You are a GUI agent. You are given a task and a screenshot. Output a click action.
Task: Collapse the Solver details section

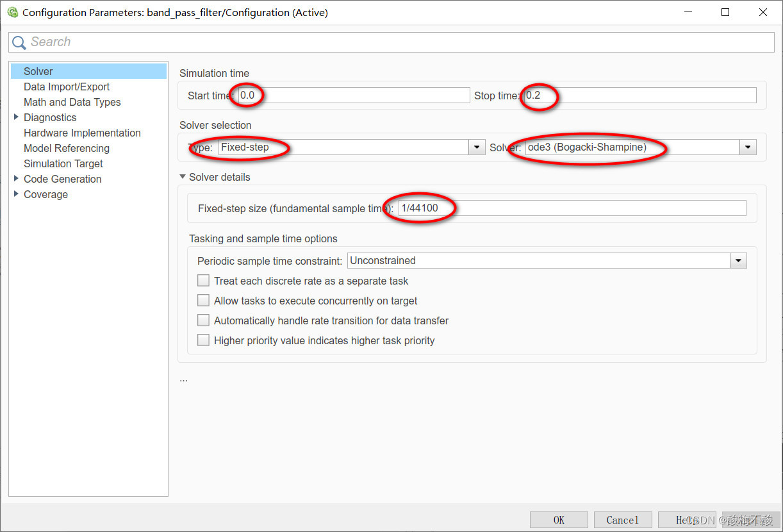coord(183,177)
